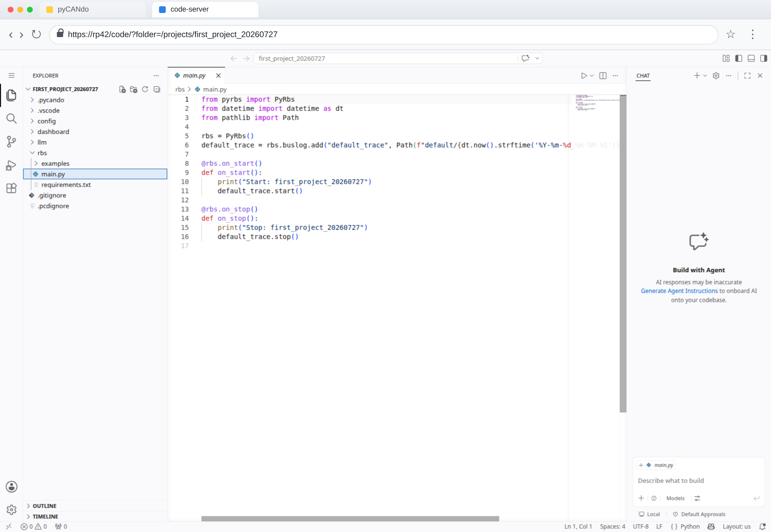The height and width of the screenshot is (532, 771).
Task: Open explorer views and more actions
Action: click(156, 76)
